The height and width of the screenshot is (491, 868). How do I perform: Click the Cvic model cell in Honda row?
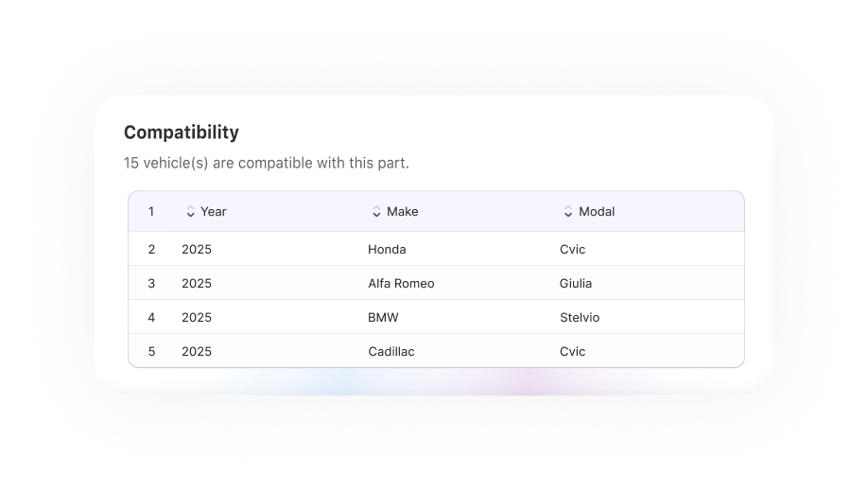[x=572, y=250]
